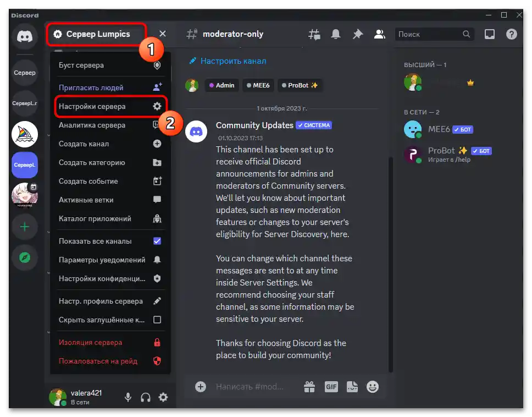The width and height of the screenshot is (532, 417).
Task: Open 'Параметры уведомлений' menu item
Action: (x=110, y=260)
